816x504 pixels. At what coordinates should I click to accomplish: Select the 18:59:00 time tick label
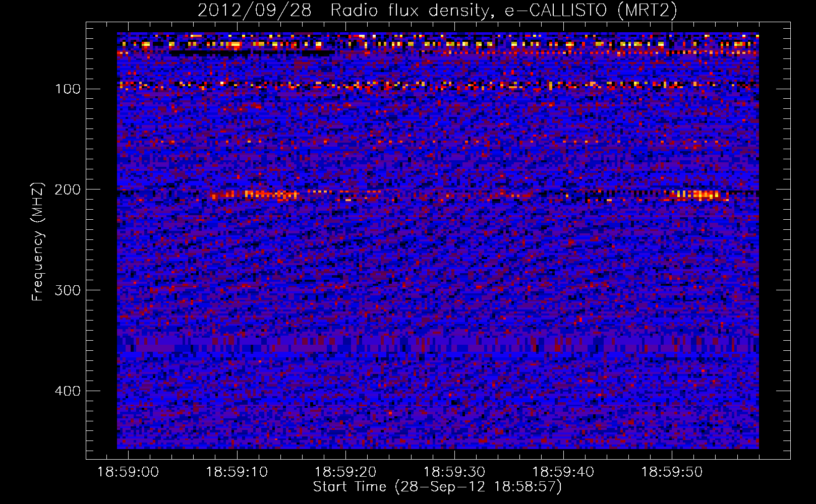pyautogui.click(x=128, y=472)
